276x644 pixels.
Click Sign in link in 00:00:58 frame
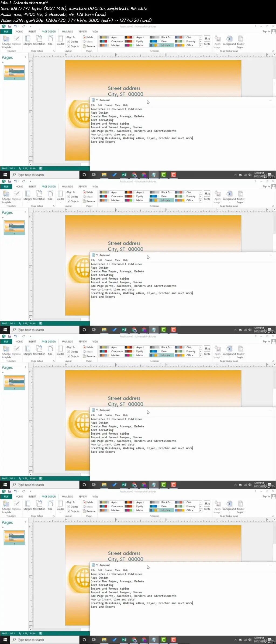pos(266,342)
